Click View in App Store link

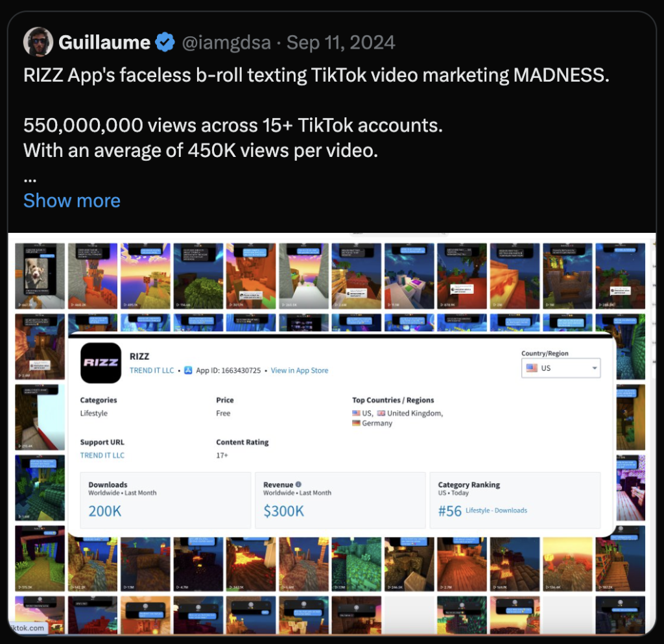click(300, 370)
